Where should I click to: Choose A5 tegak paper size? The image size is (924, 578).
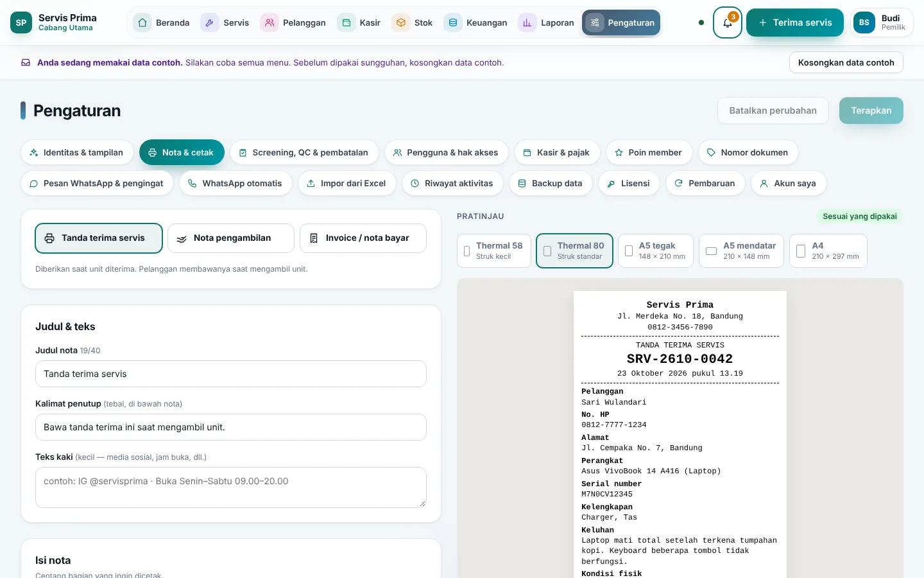(x=656, y=250)
